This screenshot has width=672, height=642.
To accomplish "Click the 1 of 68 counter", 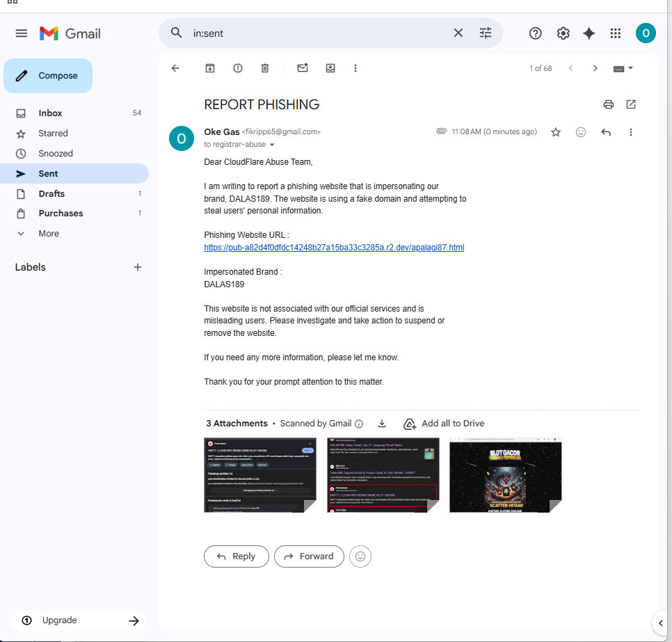I will [541, 68].
